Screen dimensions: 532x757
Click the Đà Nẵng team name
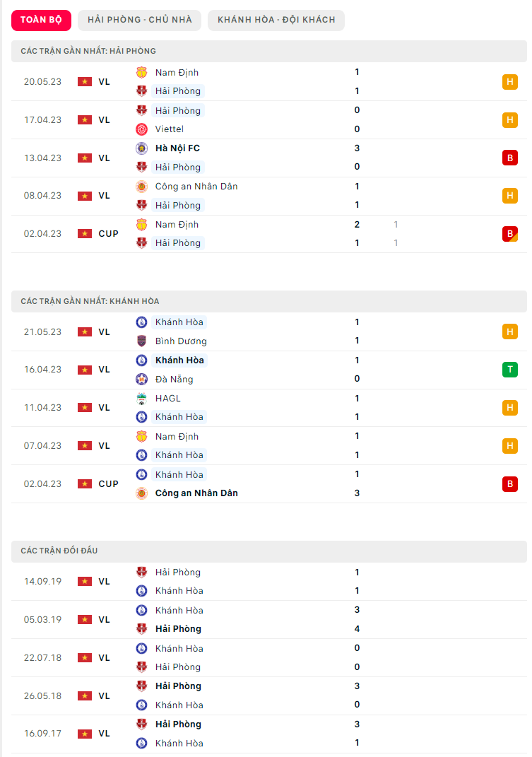(174, 380)
